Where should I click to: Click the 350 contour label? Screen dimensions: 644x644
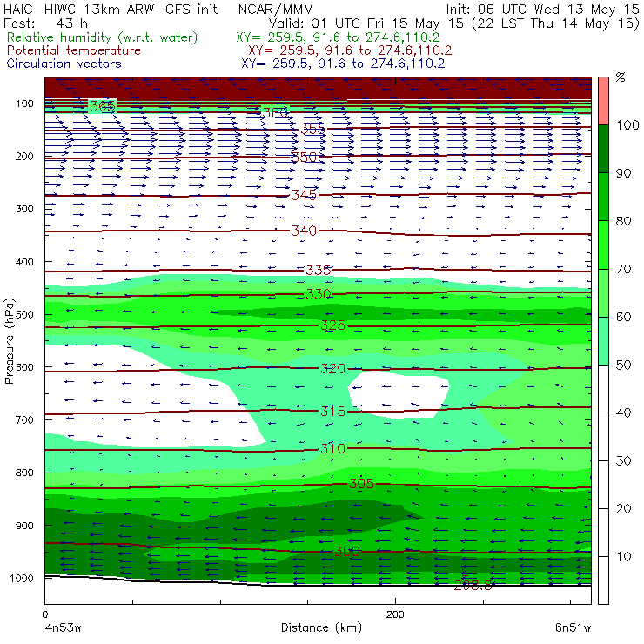[304, 158]
